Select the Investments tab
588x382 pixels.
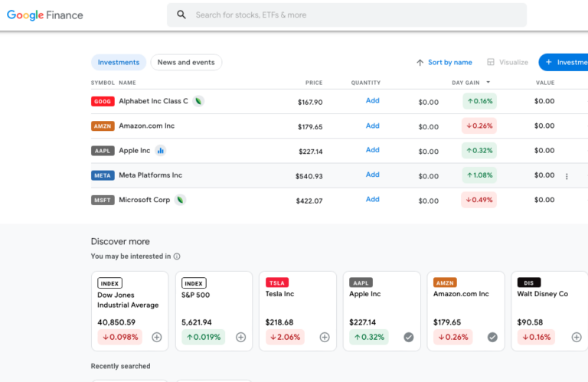[119, 62]
